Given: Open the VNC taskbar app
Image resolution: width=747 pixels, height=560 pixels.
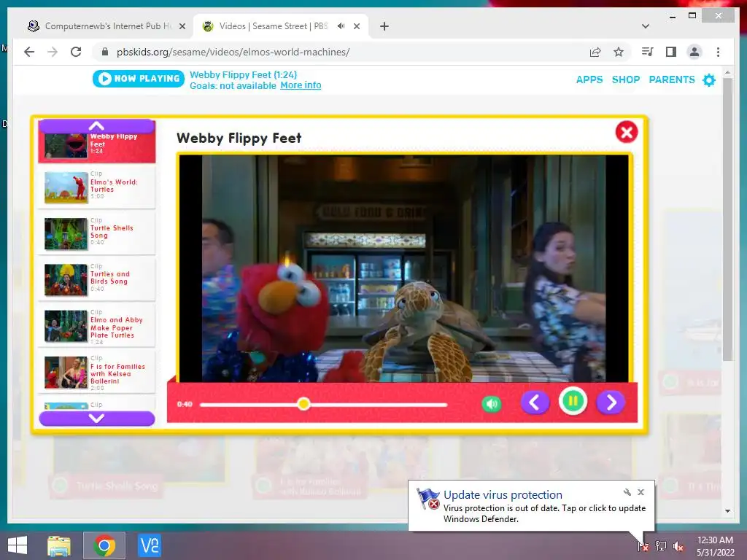Looking at the screenshot, I should click(149, 545).
